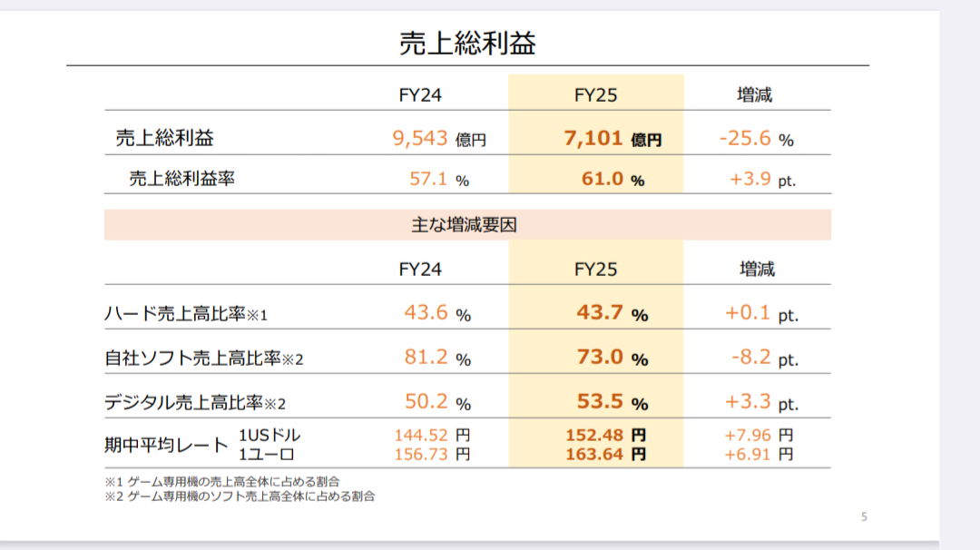Image resolution: width=980 pixels, height=550 pixels.
Task: Click the -8.2 pt. change value
Action: (764, 358)
